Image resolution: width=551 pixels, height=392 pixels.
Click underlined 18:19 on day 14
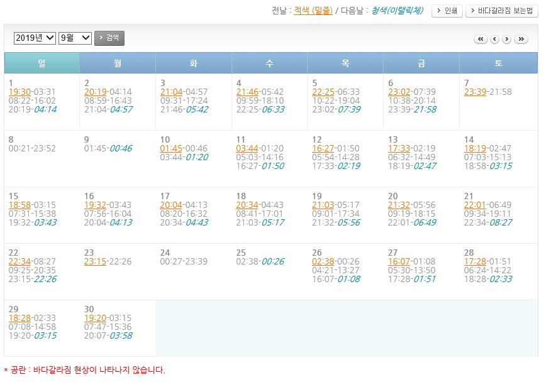click(475, 148)
